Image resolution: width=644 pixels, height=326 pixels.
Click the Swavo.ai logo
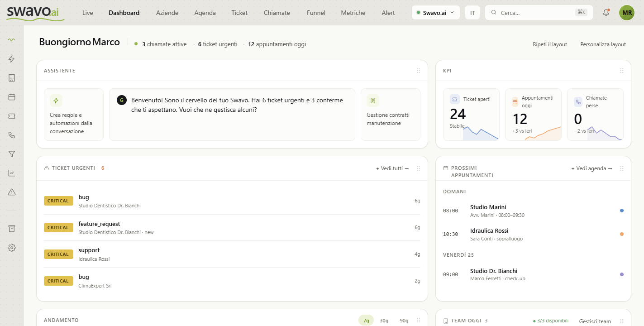(x=35, y=13)
